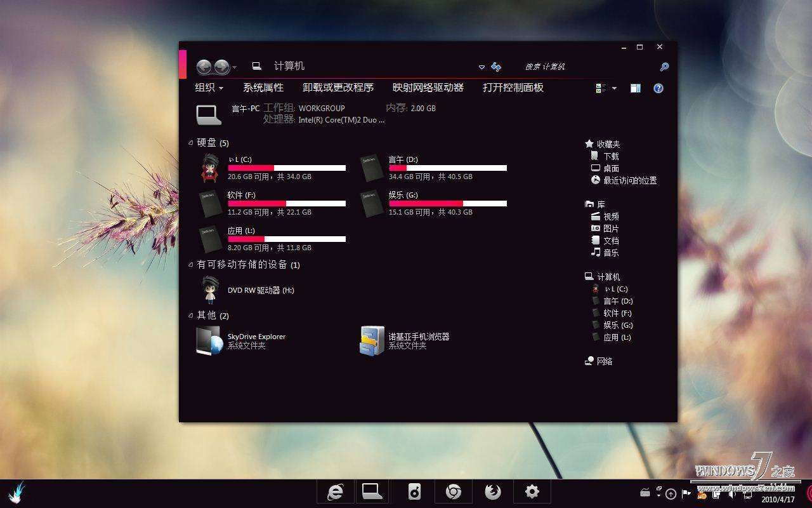812x508 pixels.
Task: Click the blue Help question mark icon
Action: pyautogui.click(x=658, y=88)
